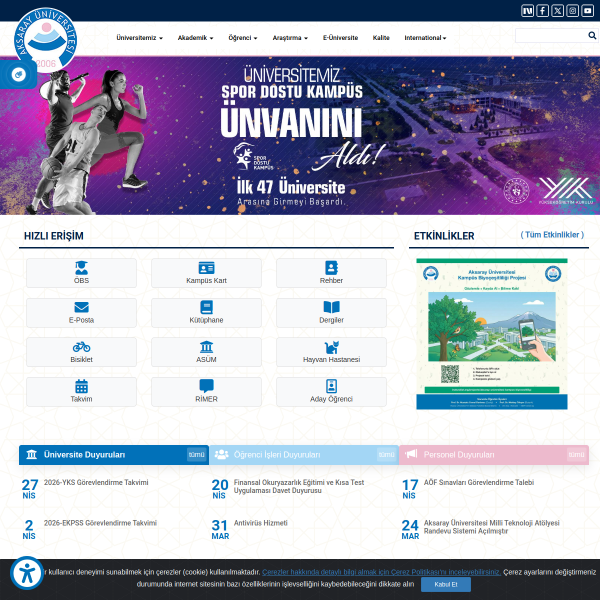The image size is (600, 600).
Task: Open E-Posta envelope tile
Action: pyautogui.click(x=82, y=313)
